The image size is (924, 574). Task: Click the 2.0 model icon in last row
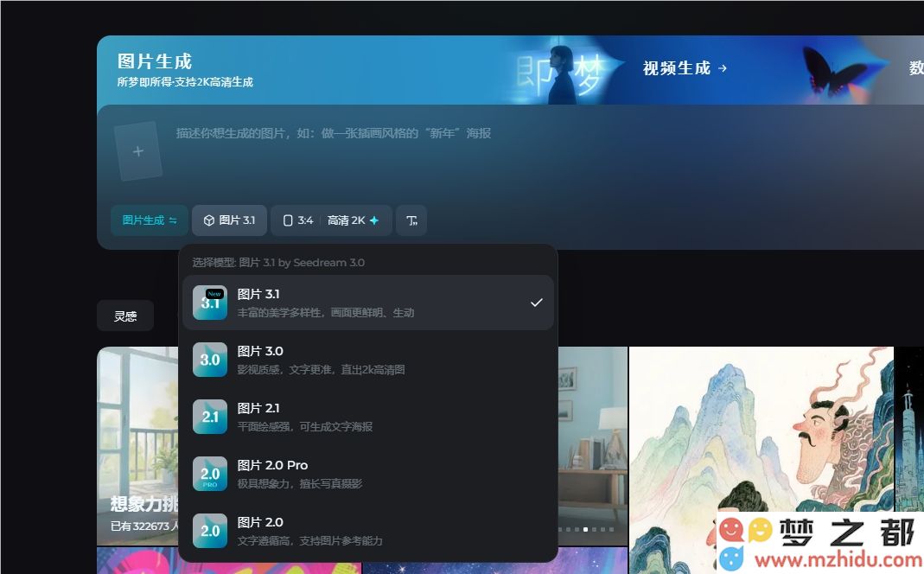[210, 531]
